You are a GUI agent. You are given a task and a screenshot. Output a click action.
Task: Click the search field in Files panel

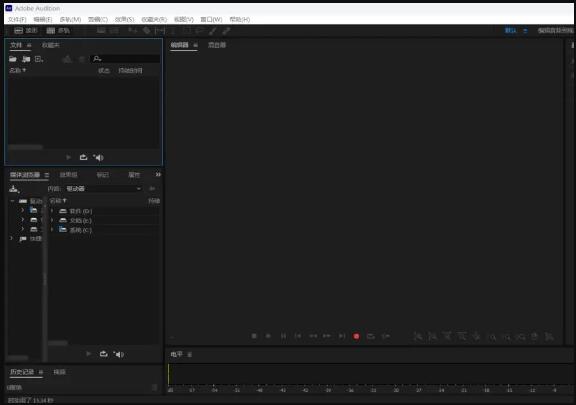click(125, 59)
